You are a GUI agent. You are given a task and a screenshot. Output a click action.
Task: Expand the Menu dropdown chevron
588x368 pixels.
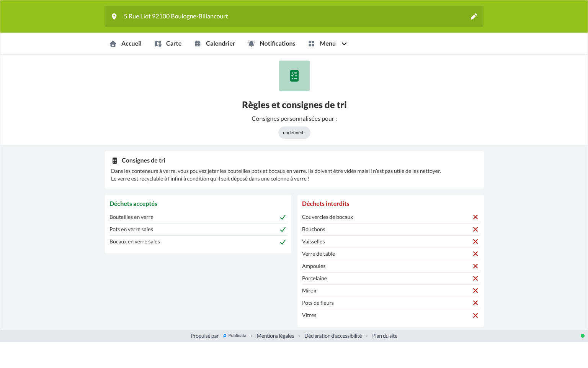344,44
